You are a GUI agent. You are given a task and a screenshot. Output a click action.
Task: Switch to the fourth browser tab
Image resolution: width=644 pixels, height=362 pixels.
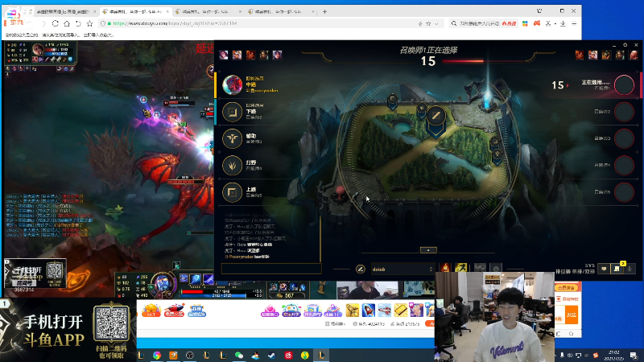tap(280, 11)
